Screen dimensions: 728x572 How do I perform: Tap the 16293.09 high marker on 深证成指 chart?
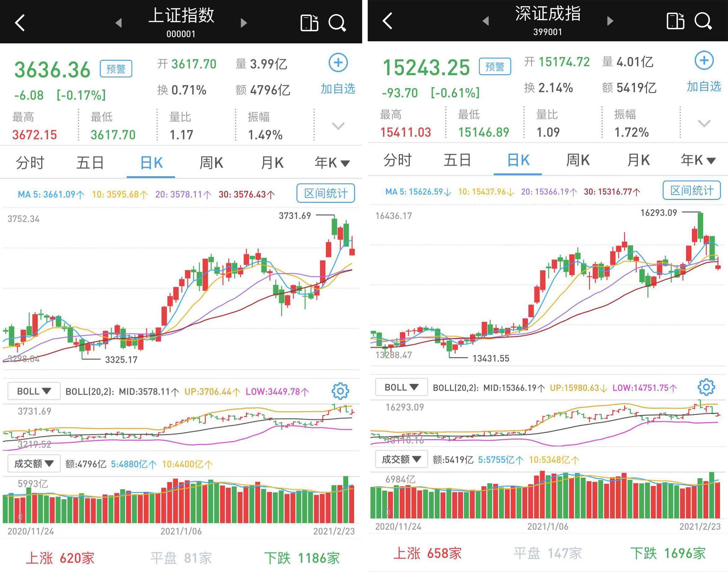click(x=659, y=213)
